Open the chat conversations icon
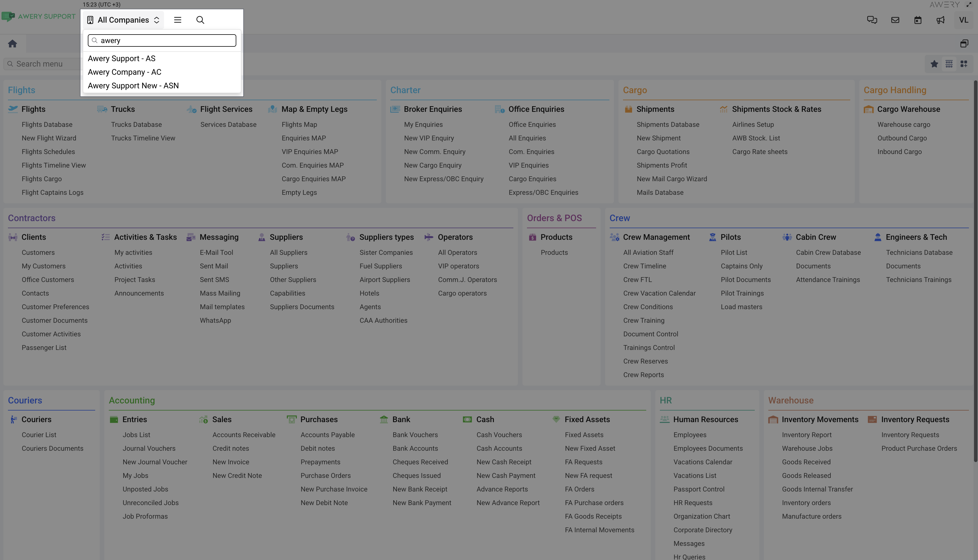The width and height of the screenshot is (978, 560). click(872, 20)
